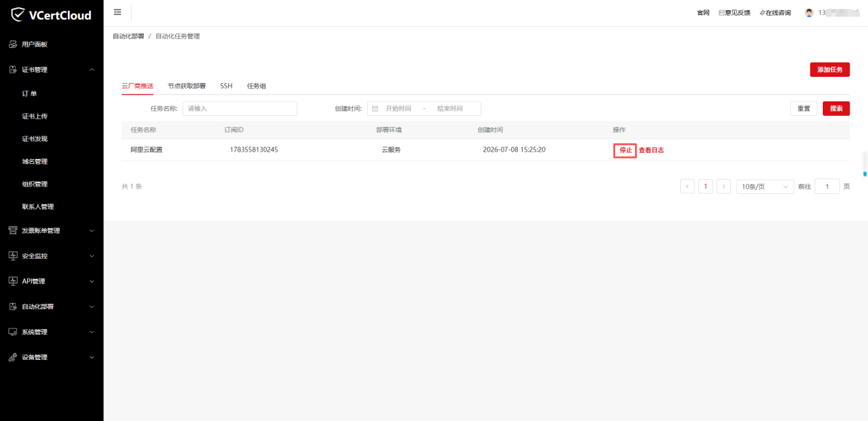Open 组织管理 in the sidebar
This screenshot has height=421, width=868.
pos(35,184)
